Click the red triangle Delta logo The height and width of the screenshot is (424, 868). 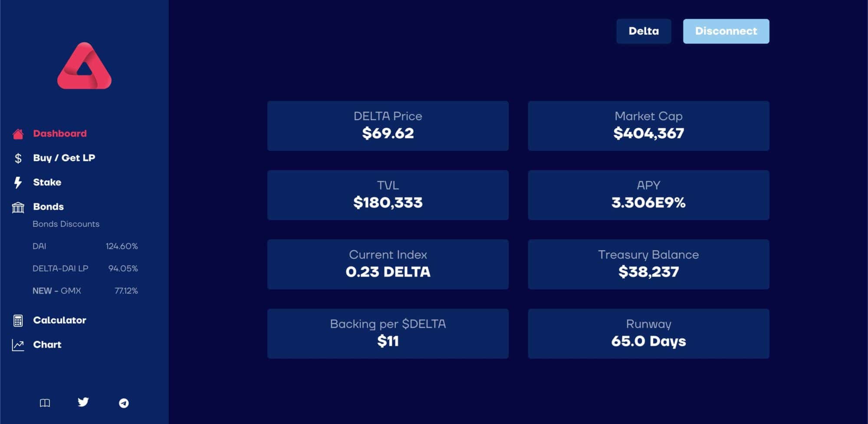coord(84,66)
